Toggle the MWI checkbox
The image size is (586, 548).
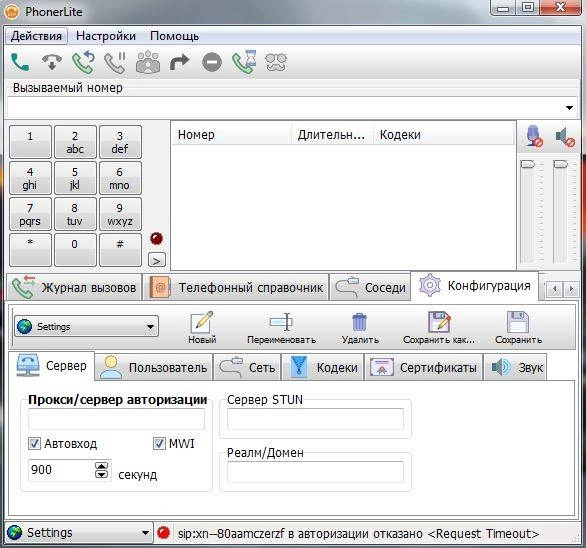click(159, 444)
